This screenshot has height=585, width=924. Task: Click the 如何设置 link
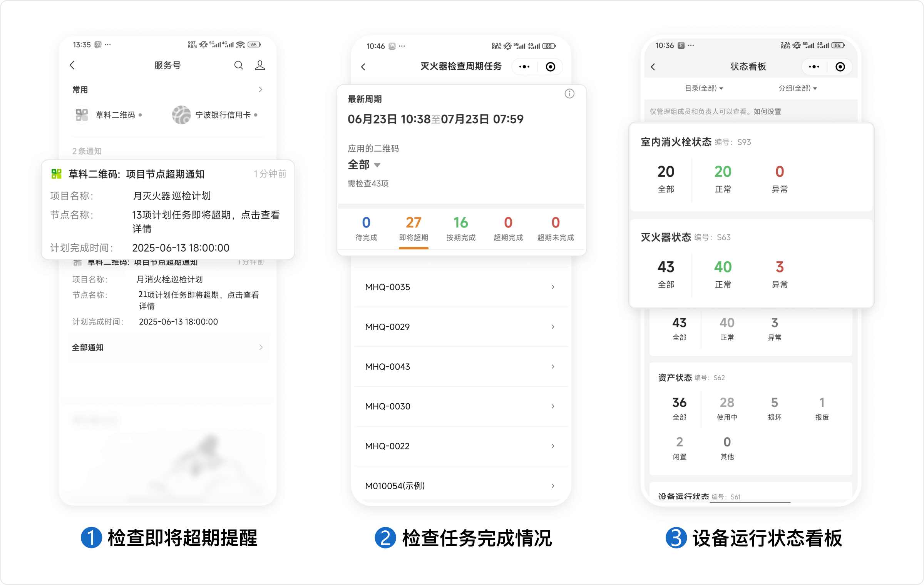pyautogui.click(x=767, y=112)
